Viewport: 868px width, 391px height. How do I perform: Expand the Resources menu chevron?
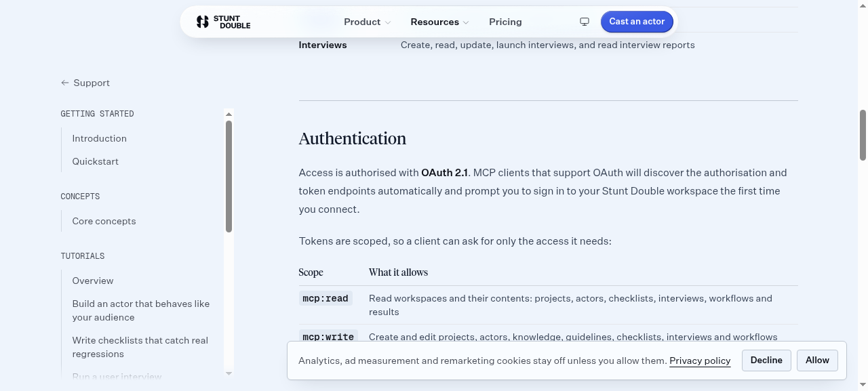(466, 22)
